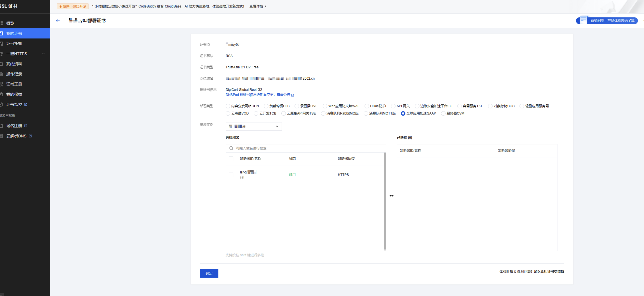Click the external-link icon beside 证书监控
This screenshot has width=644, height=296.
click(26, 104)
